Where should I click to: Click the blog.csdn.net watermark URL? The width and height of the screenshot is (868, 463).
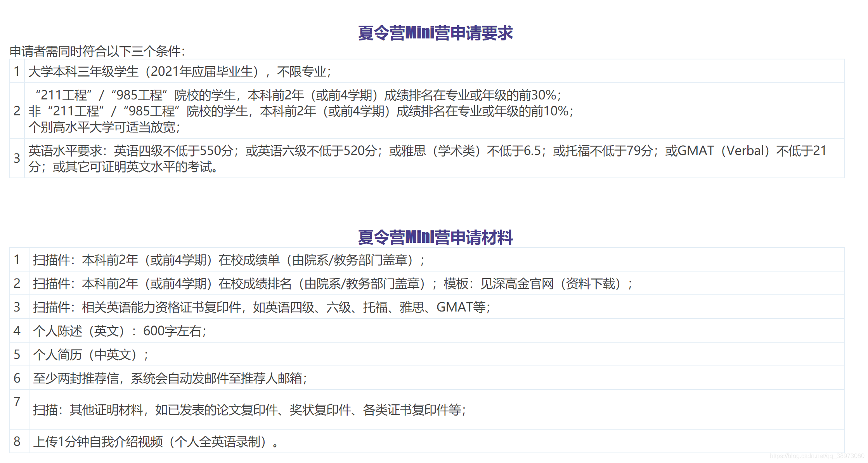click(x=817, y=456)
